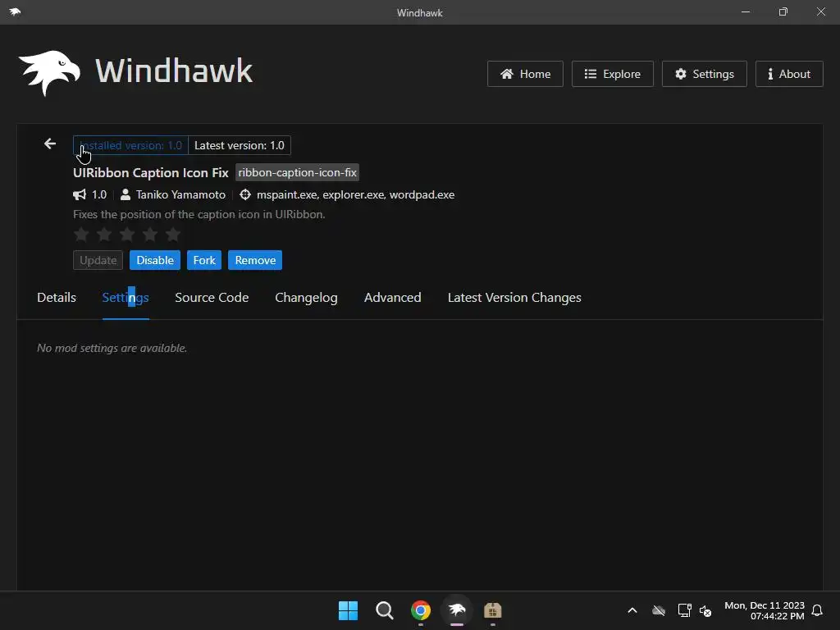Click the ribbon-caption-icon-fix tag
The height and width of the screenshot is (630, 840).
click(x=297, y=172)
